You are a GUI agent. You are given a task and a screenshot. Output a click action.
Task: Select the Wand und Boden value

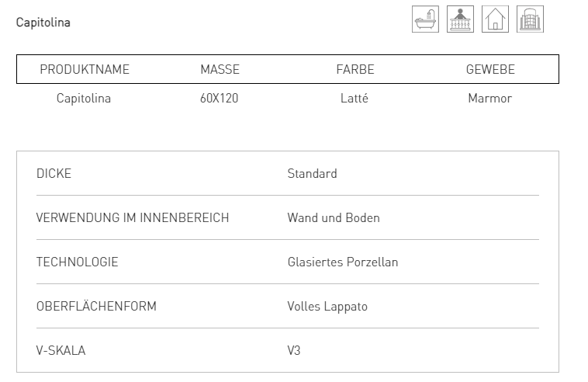pos(334,218)
